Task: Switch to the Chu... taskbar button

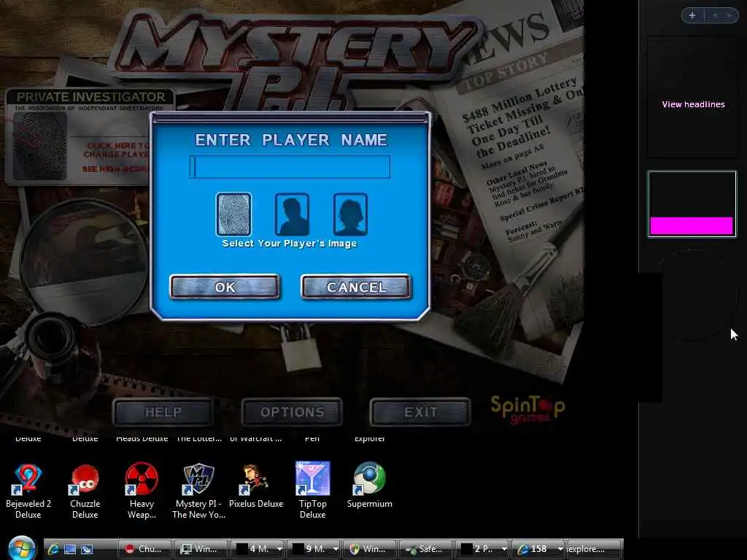Action: tap(144, 549)
